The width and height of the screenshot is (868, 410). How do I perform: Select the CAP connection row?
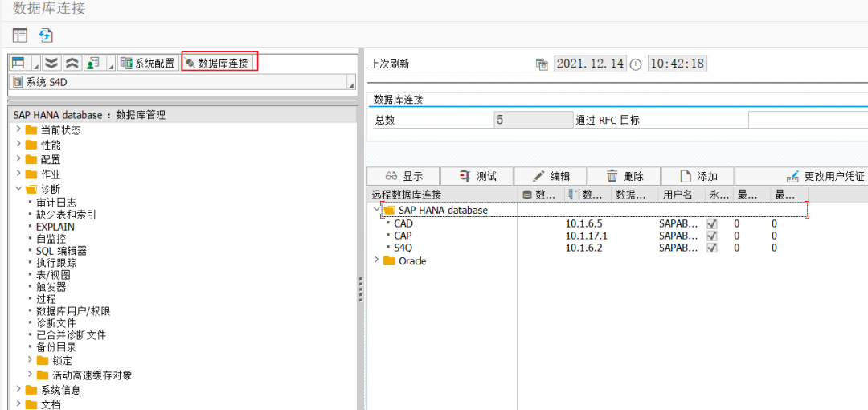tap(403, 236)
